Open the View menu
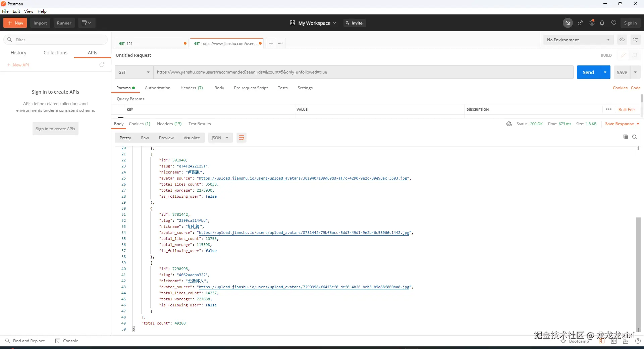The height and width of the screenshot is (349, 644). click(29, 11)
